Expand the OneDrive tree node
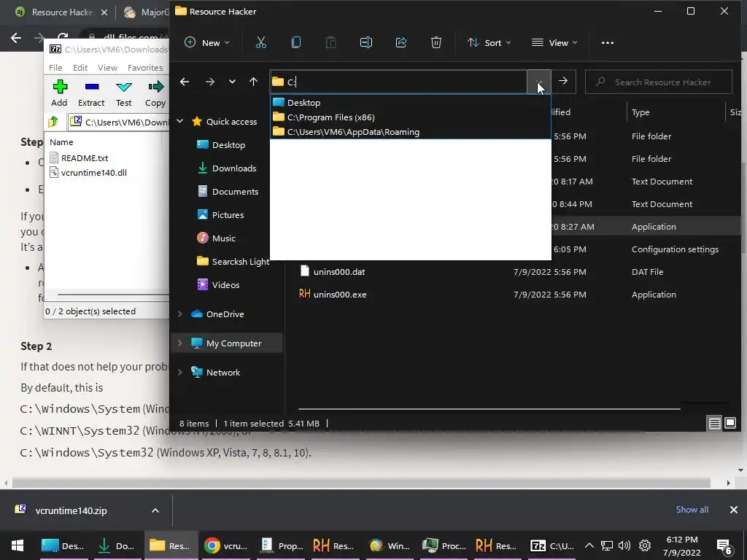Screen dimensions: 747x560 click(180, 314)
